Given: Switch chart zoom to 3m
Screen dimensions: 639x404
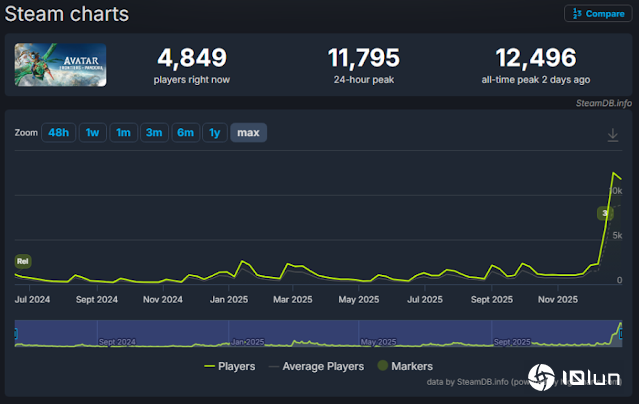Looking at the screenshot, I should (x=154, y=133).
